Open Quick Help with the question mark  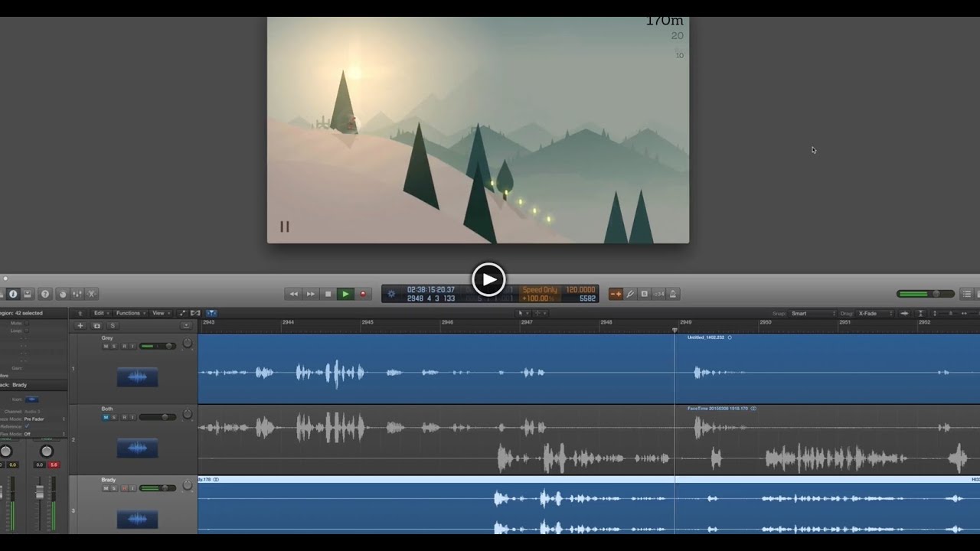[x=45, y=294]
